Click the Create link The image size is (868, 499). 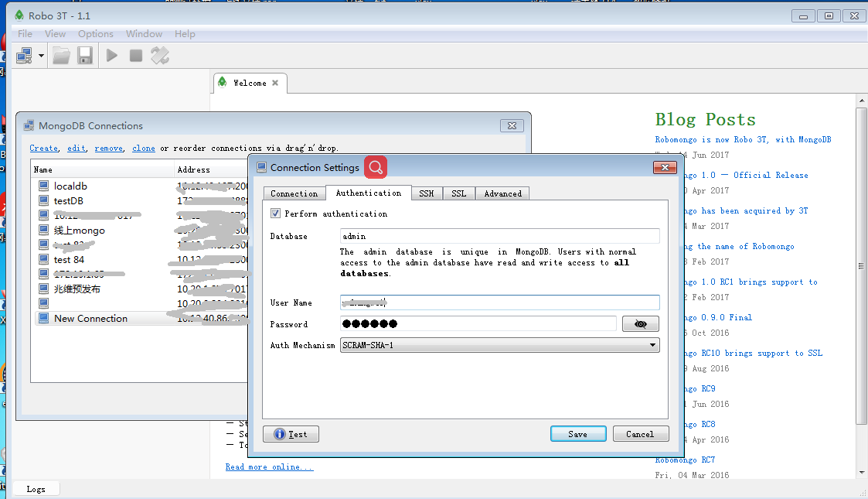coord(44,148)
